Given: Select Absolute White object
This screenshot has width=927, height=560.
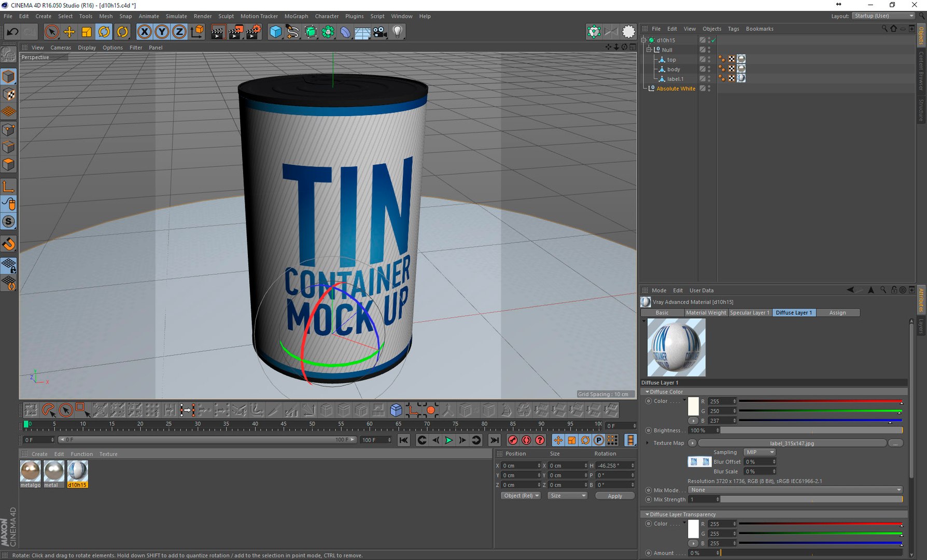Looking at the screenshot, I should tap(676, 89).
